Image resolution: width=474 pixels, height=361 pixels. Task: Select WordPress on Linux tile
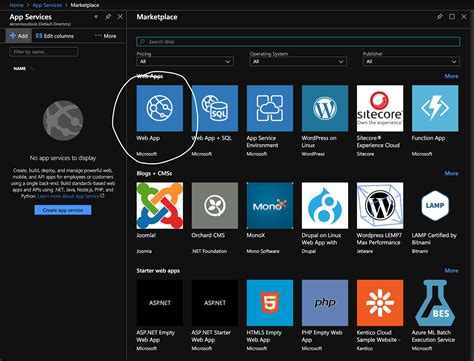(325, 108)
